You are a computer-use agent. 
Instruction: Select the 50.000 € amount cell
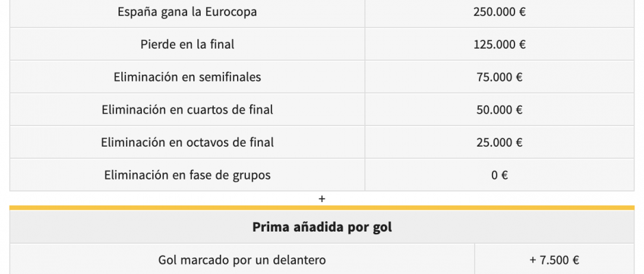point(499,110)
